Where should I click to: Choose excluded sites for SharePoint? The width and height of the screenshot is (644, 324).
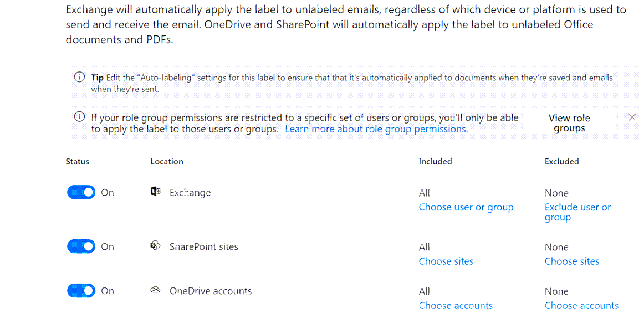572,261
